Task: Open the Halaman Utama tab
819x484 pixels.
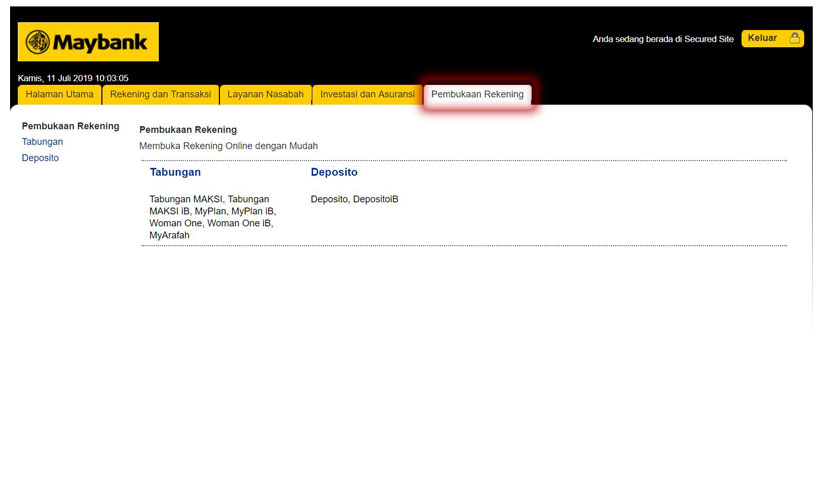Action: 60,95
